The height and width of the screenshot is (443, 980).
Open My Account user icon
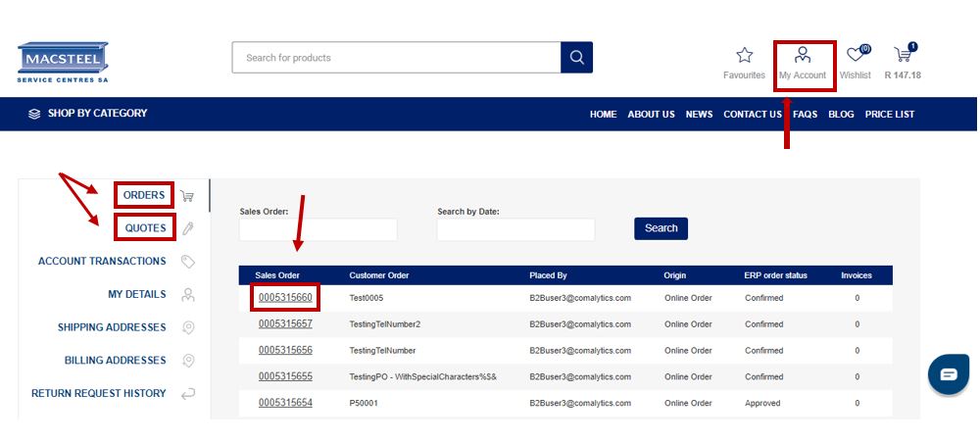[803, 56]
